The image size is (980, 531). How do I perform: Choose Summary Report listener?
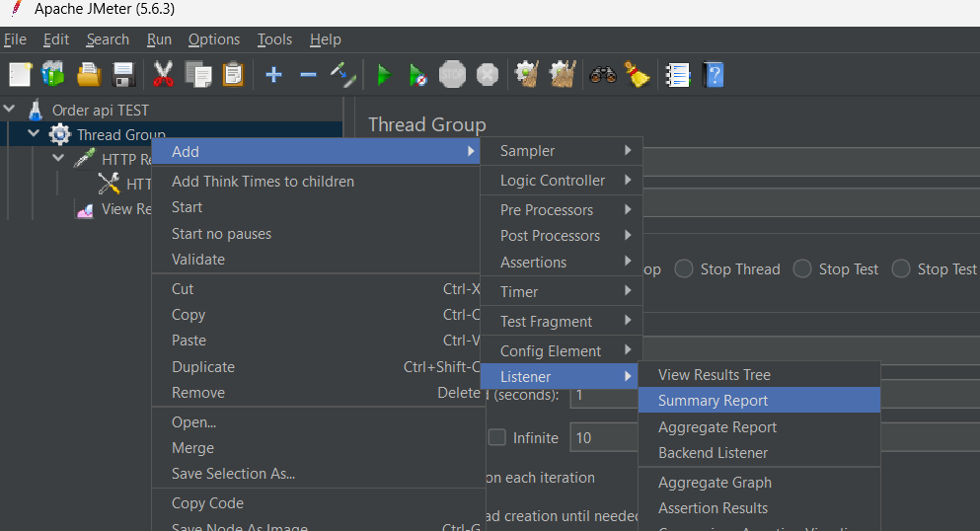point(759,401)
